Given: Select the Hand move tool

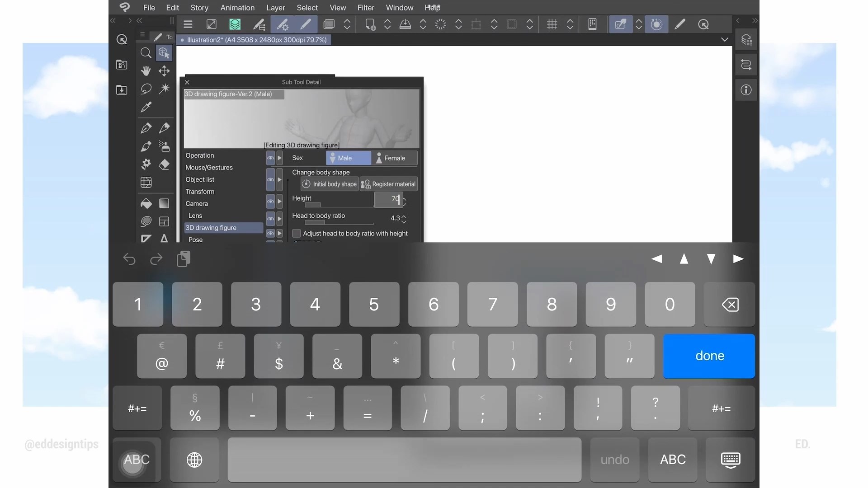Looking at the screenshot, I should pos(146,71).
